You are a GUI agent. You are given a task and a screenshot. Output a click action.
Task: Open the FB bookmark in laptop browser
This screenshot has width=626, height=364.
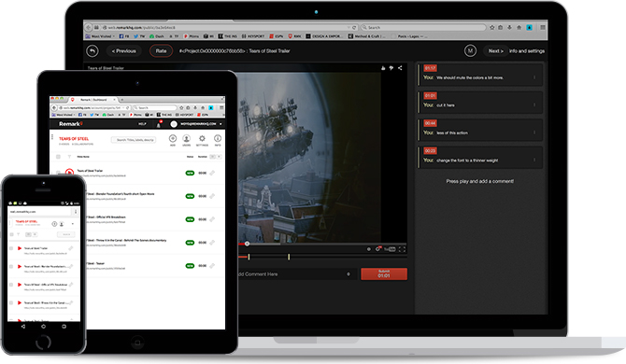124,36
